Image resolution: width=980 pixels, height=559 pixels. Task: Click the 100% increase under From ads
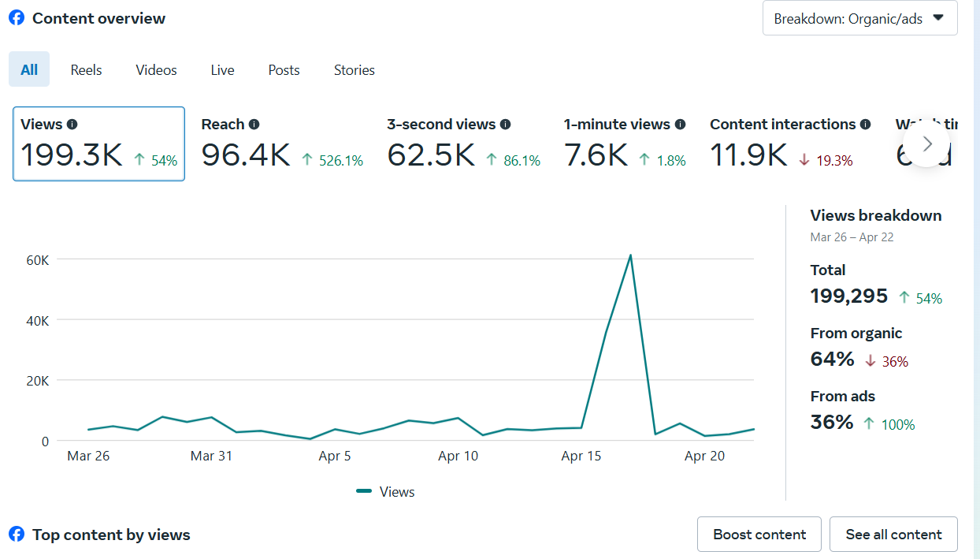tap(889, 424)
